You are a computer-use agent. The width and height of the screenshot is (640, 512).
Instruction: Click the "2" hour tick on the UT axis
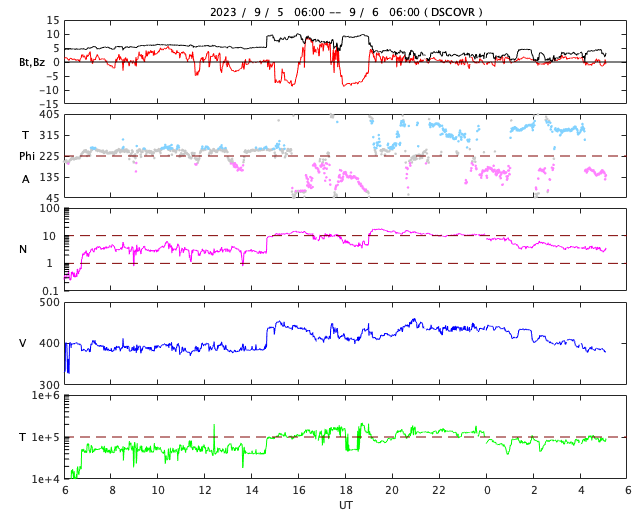[x=534, y=490]
